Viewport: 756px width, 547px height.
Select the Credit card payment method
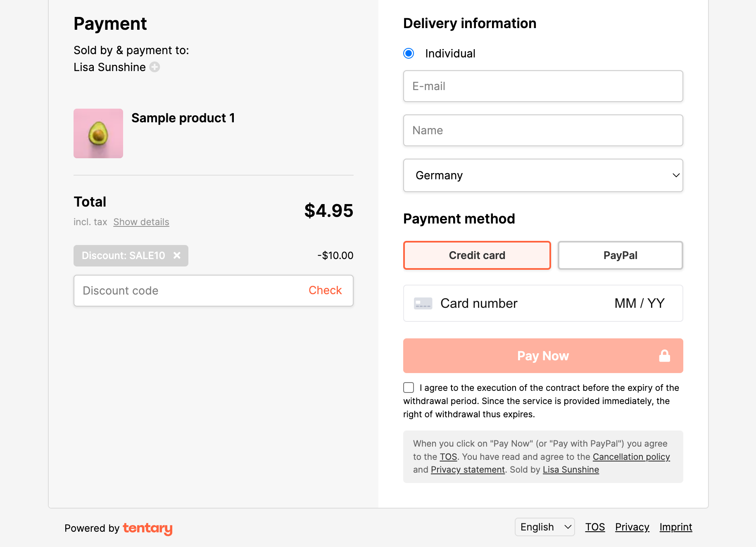tap(477, 255)
